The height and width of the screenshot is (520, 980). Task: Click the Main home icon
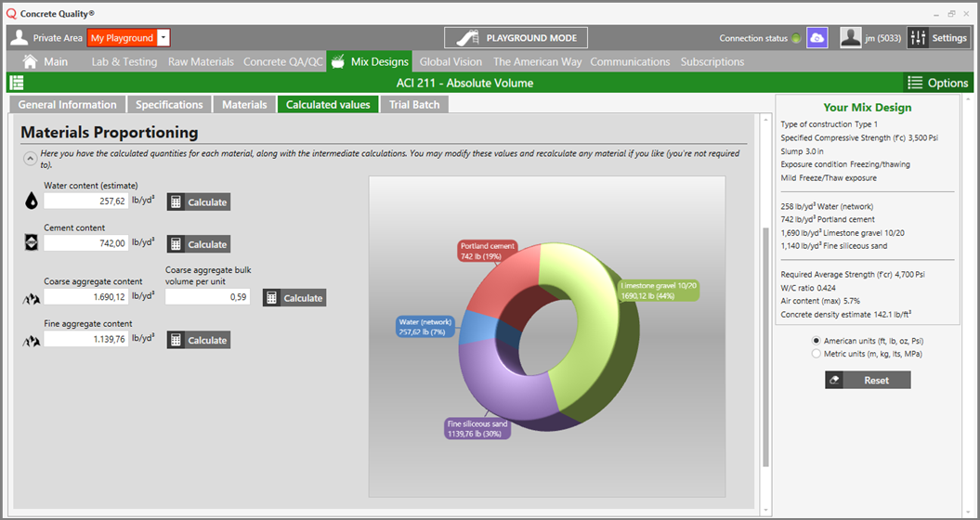tap(31, 61)
